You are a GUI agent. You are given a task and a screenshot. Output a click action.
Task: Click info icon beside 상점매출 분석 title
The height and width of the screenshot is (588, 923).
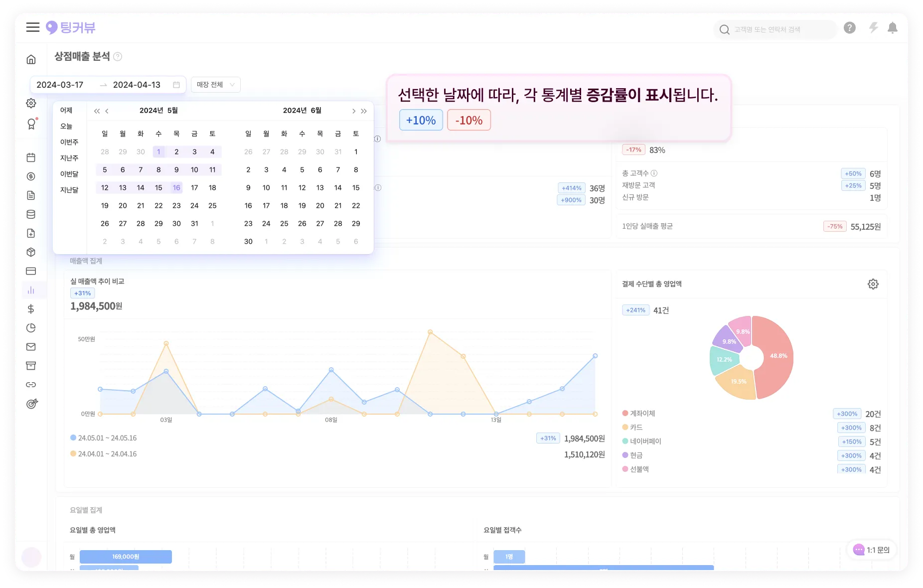pyautogui.click(x=118, y=57)
